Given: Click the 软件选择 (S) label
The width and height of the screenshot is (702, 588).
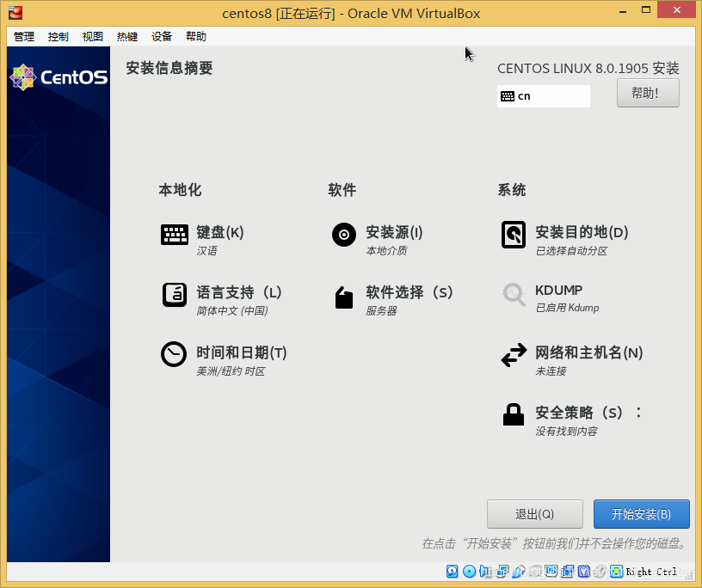Looking at the screenshot, I should click(409, 292).
